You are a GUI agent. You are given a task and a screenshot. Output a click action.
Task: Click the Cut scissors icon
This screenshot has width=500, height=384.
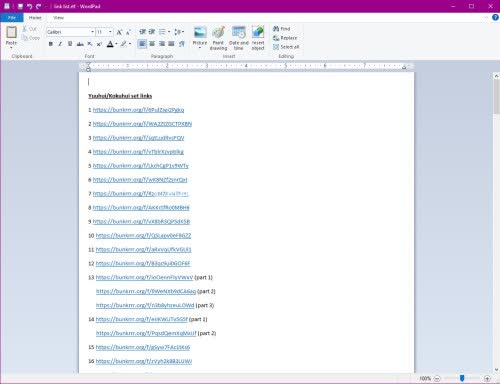25,29
